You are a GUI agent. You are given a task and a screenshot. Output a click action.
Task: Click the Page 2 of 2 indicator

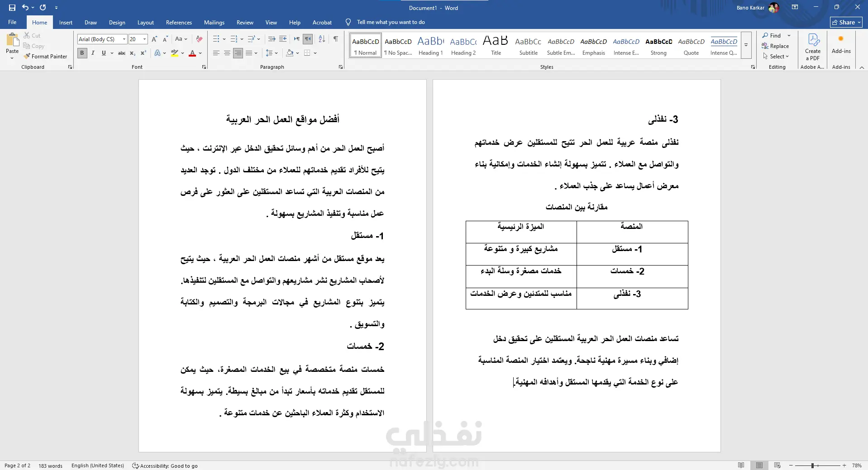coord(17,465)
